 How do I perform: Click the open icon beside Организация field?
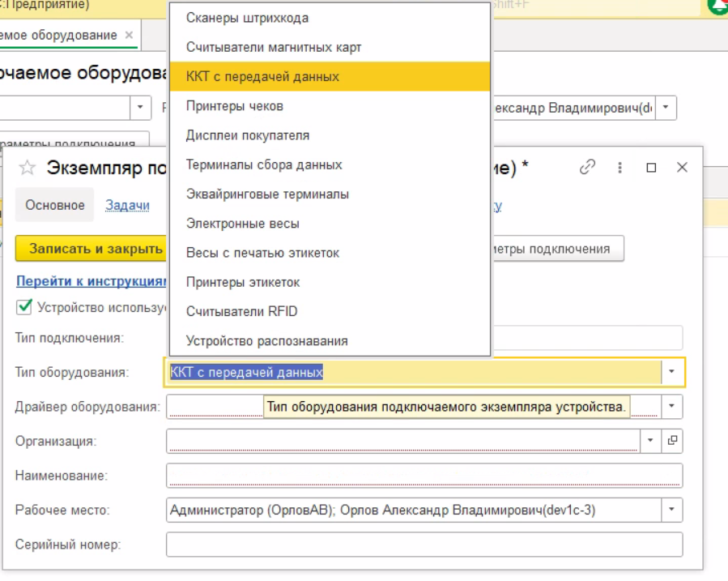[672, 441]
